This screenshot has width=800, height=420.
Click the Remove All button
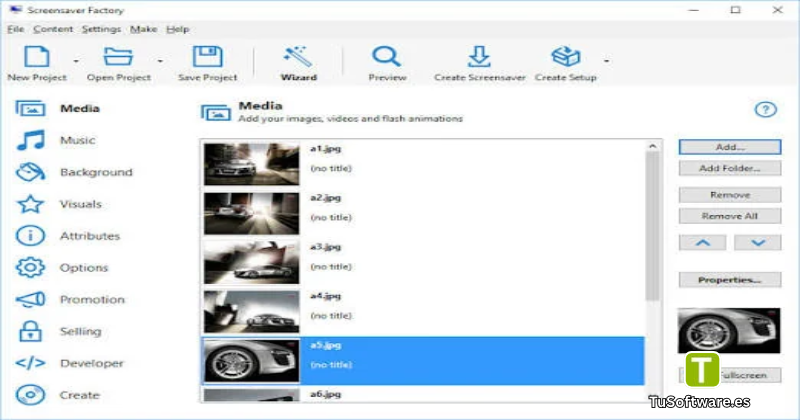pos(730,216)
